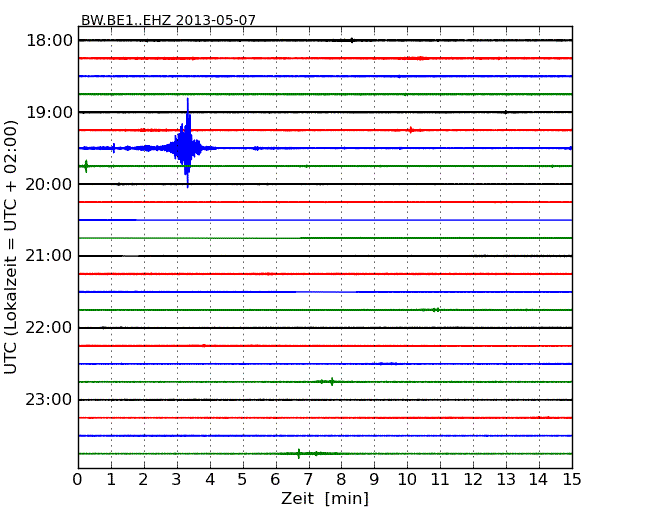Click the x-axis tick label 7

tap(308, 480)
